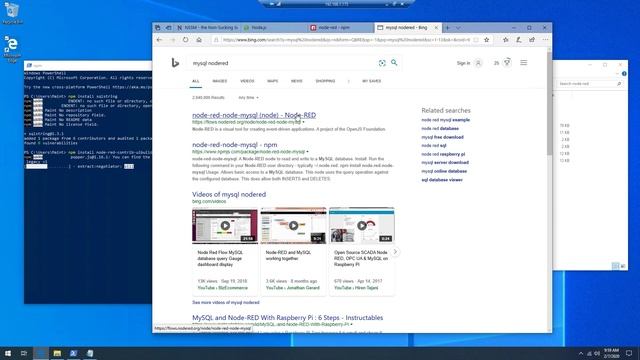Open related search mysql server download
Screen dimensions: 640x360
coord(445,162)
